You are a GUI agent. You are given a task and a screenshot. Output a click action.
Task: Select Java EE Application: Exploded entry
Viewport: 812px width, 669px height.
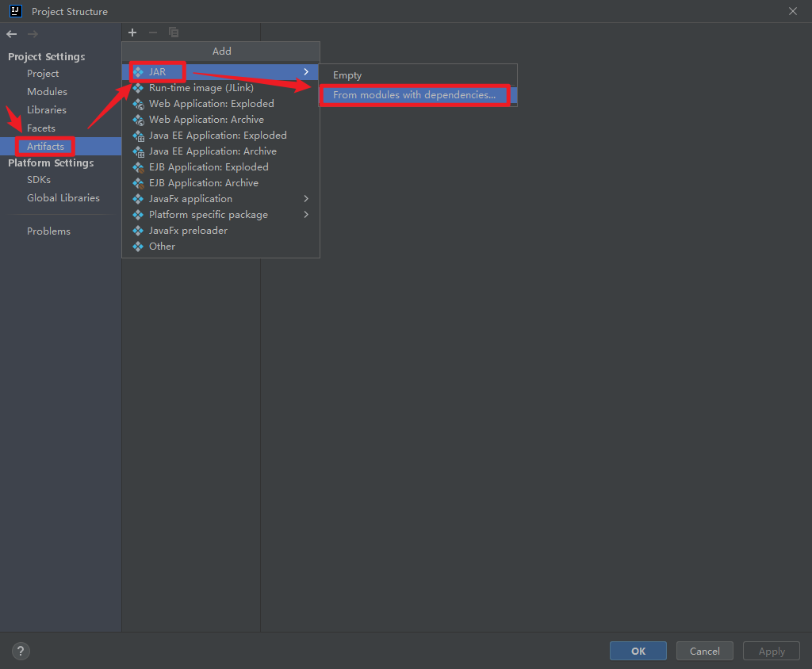[x=220, y=136]
